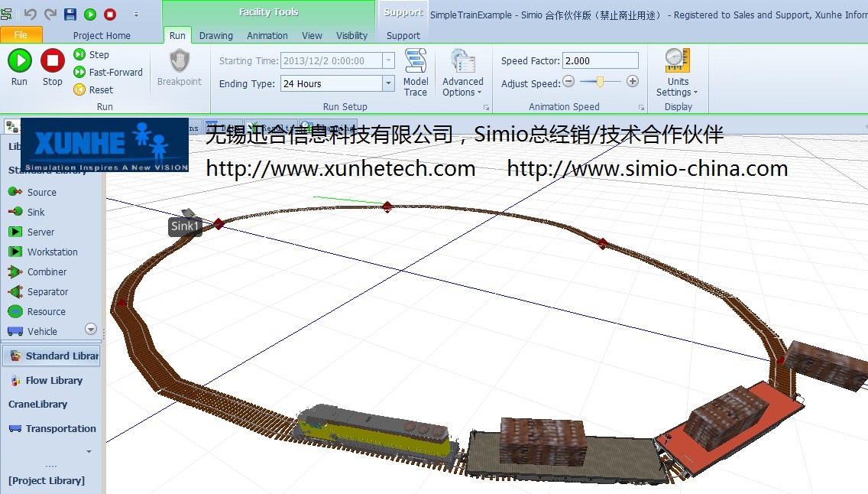Screen dimensions: 868x494
Task: Open the Model Trace tool
Action: 416,72
